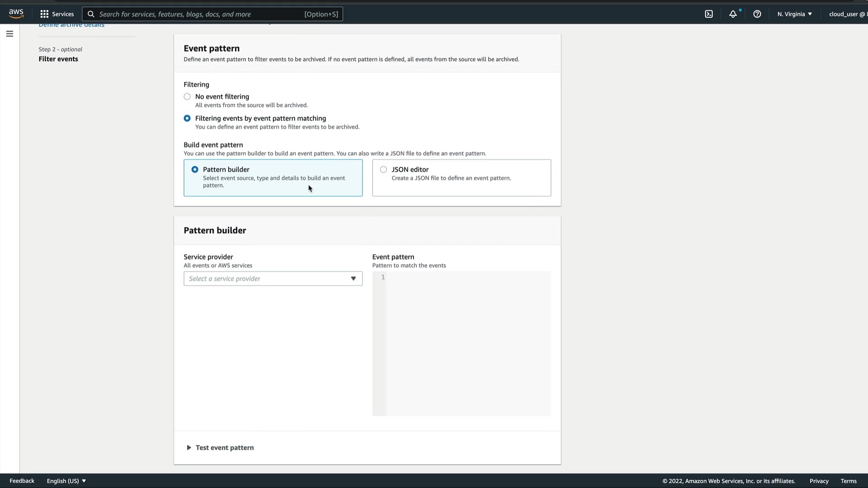Click the Feedback link in footer
This screenshot has width=868, height=488.
[x=22, y=481]
